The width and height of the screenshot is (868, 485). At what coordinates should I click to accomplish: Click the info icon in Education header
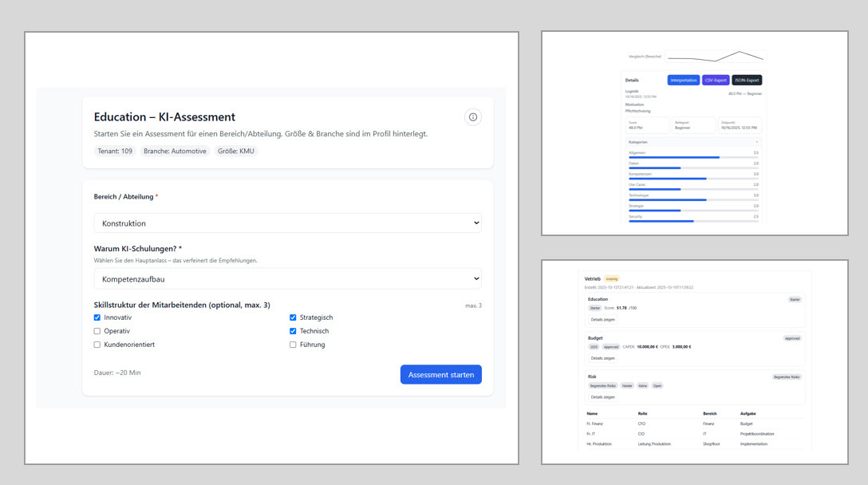tap(473, 117)
